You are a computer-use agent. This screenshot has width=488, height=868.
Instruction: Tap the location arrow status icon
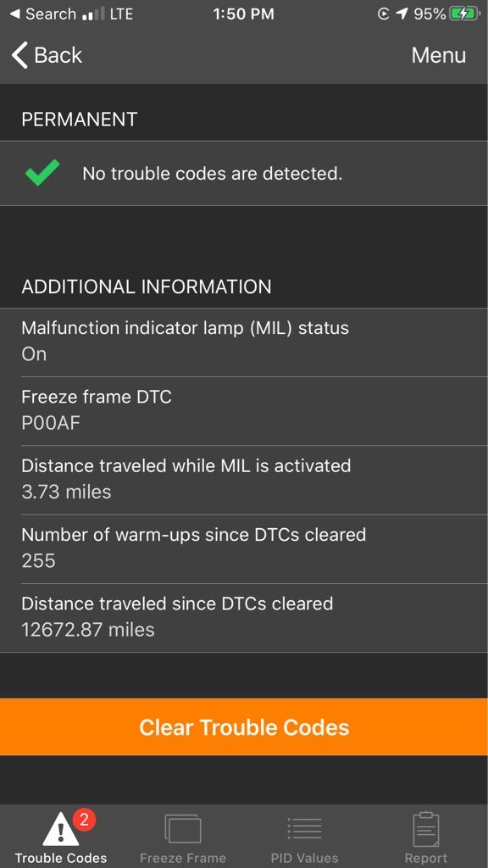coord(402,14)
